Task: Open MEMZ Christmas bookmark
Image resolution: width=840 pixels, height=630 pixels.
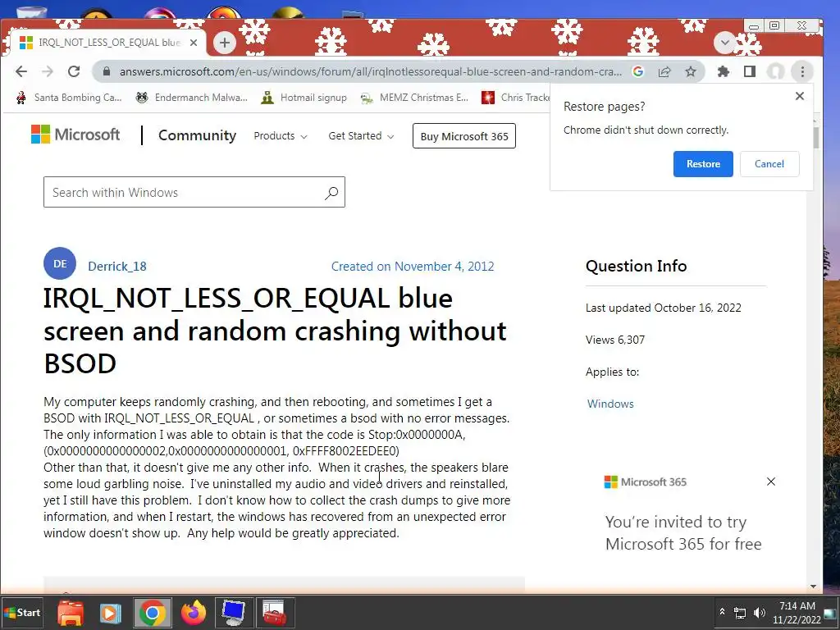Action: pos(414,98)
